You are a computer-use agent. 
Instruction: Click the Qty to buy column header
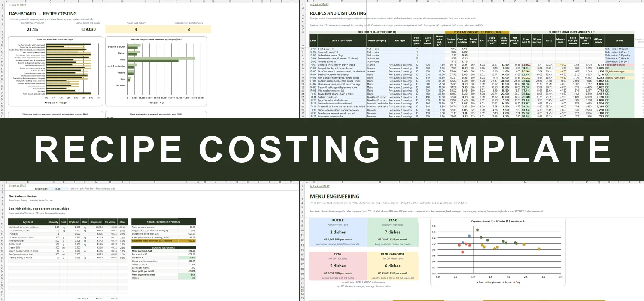pos(74,222)
